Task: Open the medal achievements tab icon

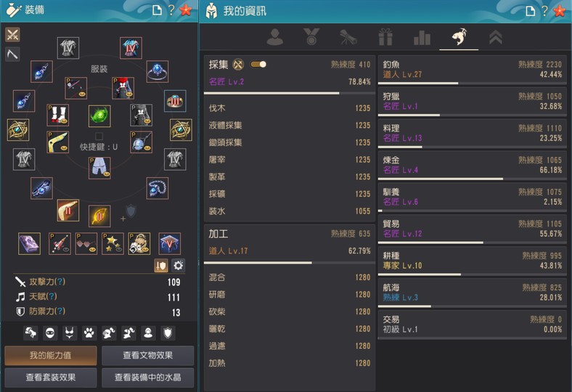Action: tap(311, 37)
